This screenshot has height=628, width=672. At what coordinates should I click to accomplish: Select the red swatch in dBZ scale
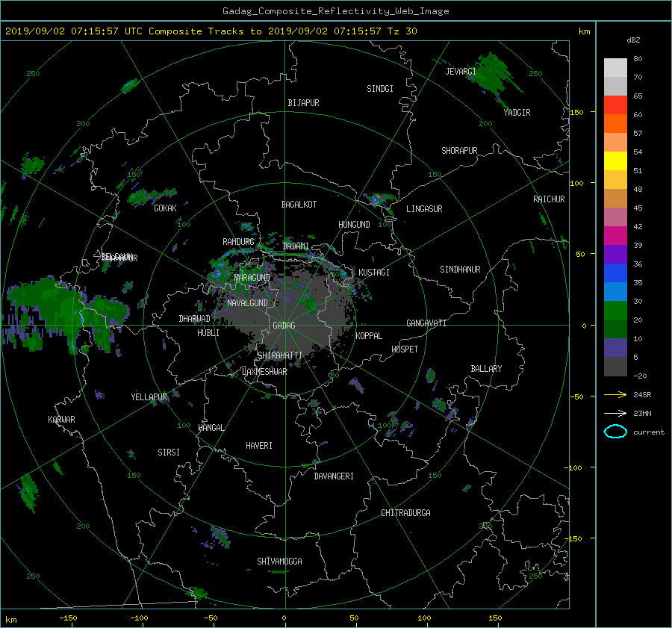[x=615, y=105]
